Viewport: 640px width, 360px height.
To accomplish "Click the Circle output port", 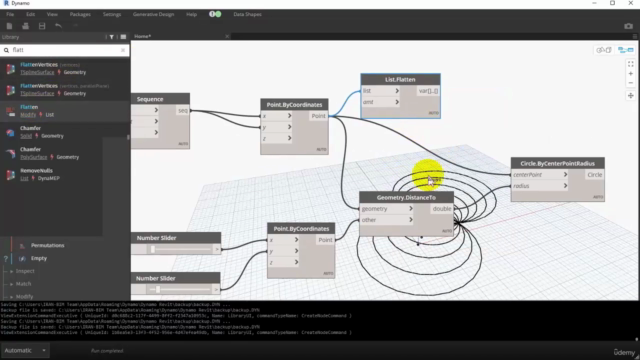I will point(594,175).
